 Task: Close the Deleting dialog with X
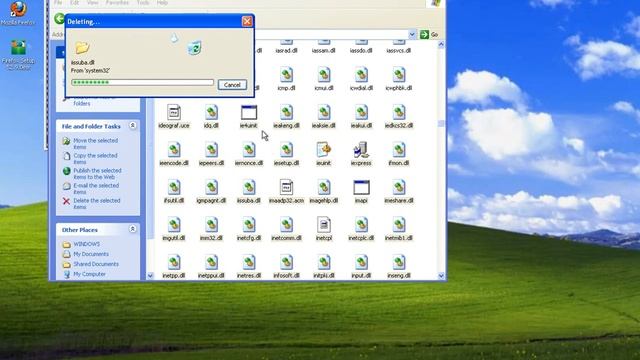[247, 21]
